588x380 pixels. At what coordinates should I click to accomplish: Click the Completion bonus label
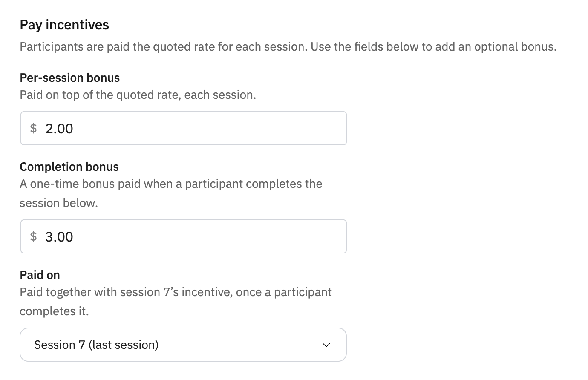(x=69, y=167)
